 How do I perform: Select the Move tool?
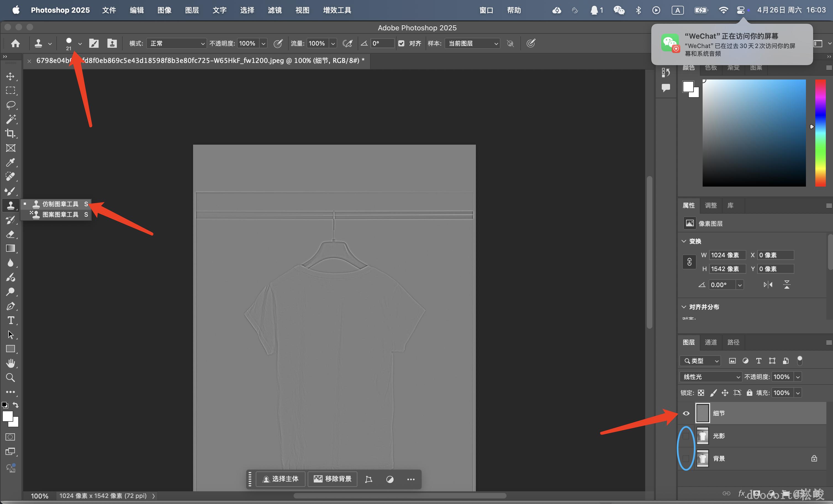[10, 76]
